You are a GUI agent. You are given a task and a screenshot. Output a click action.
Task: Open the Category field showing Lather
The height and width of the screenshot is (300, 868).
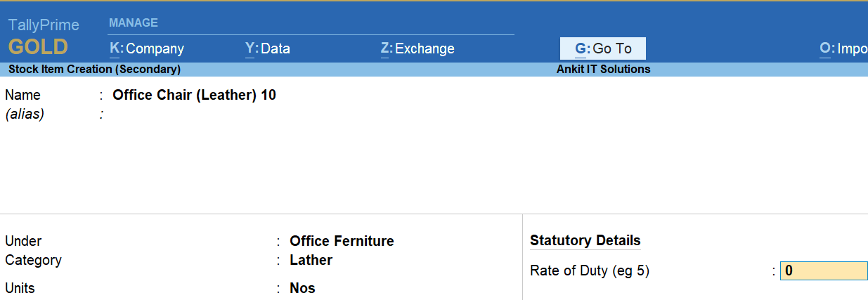click(311, 260)
